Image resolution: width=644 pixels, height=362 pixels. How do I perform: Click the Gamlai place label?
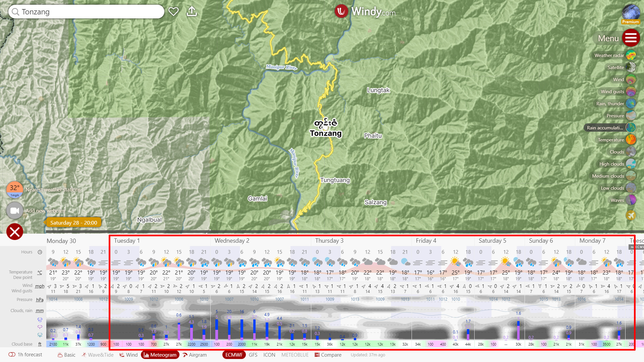(x=257, y=198)
